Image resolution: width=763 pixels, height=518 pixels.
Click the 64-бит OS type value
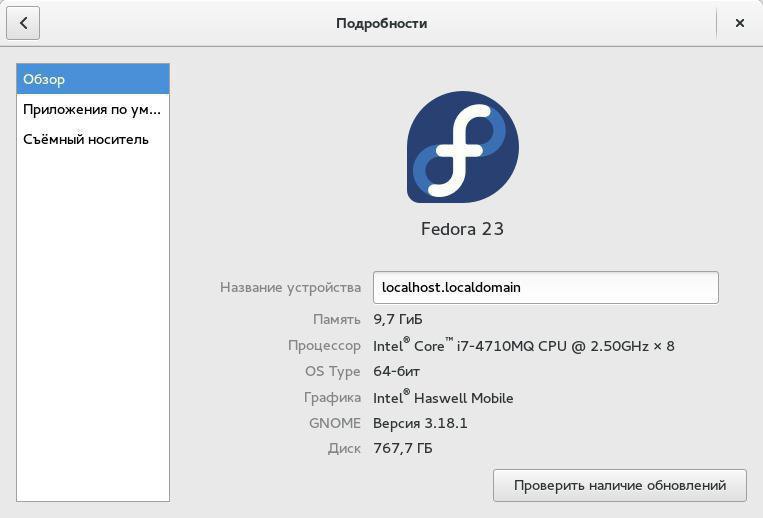tap(397, 372)
